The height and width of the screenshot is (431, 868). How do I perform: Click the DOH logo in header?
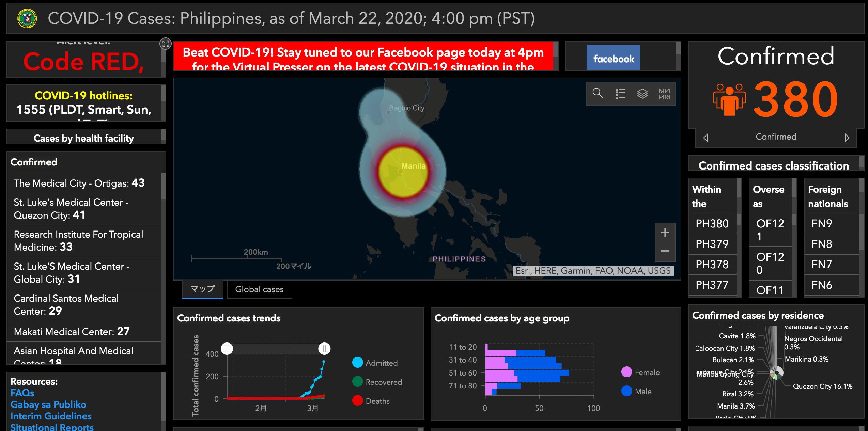coord(27,18)
